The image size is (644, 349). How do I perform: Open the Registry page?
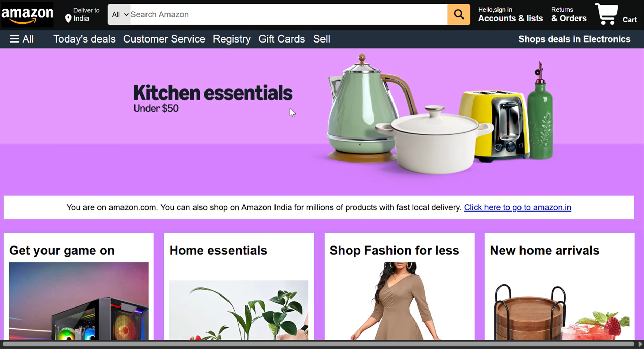pyautogui.click(x=232, y=39)
